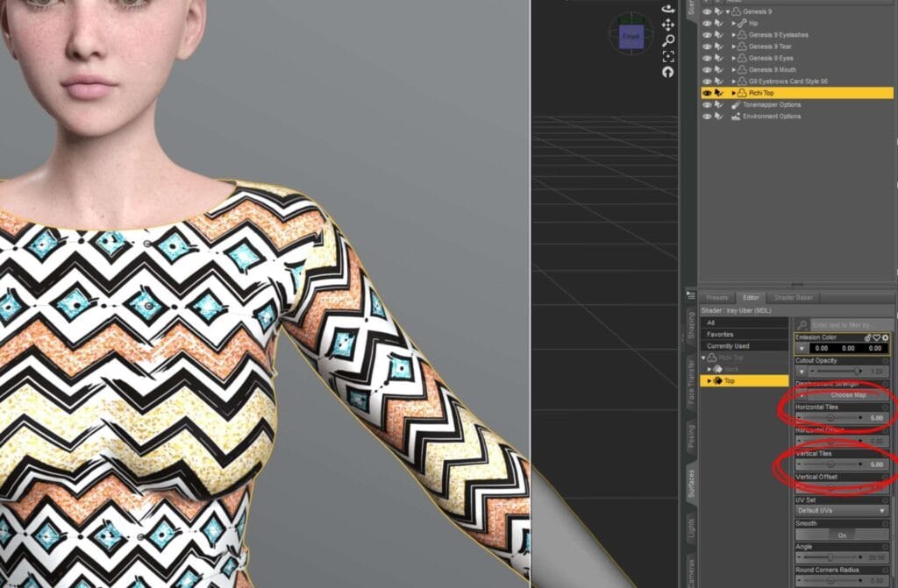Viewport: 898px width, 588px height.
Task: Collapse the Genesis 9 tree node
Action: point(726,11)
